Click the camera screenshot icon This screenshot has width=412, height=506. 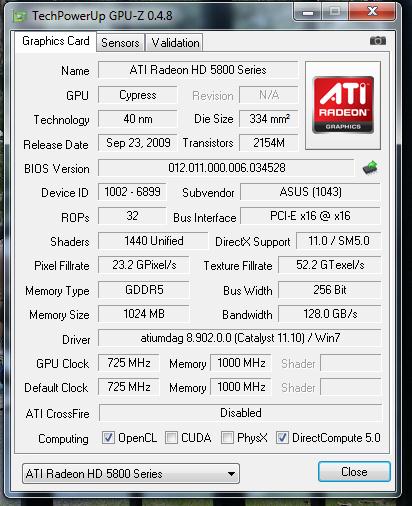[378, 41]
